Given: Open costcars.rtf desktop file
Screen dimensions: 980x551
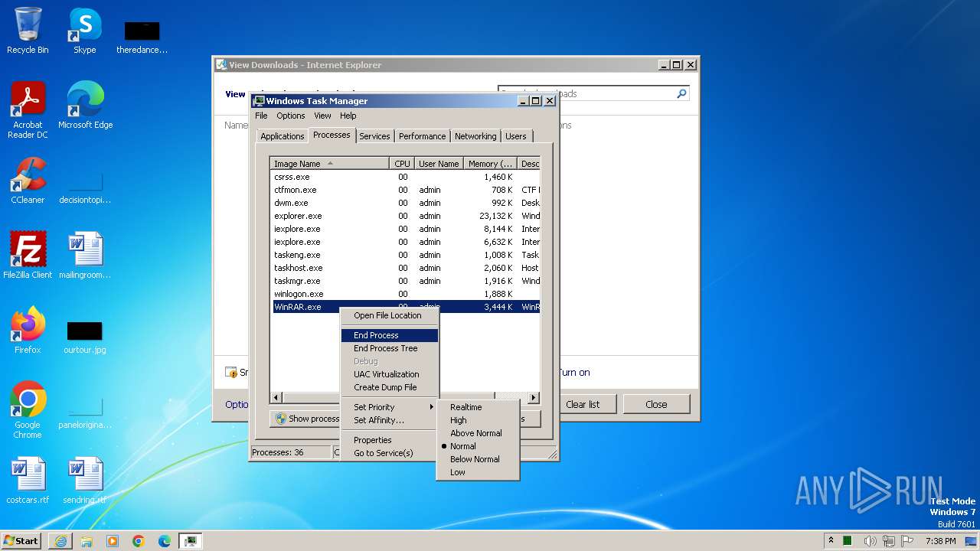Looking at the screenshot, I should pyautogui.click(x=28, y=481).
